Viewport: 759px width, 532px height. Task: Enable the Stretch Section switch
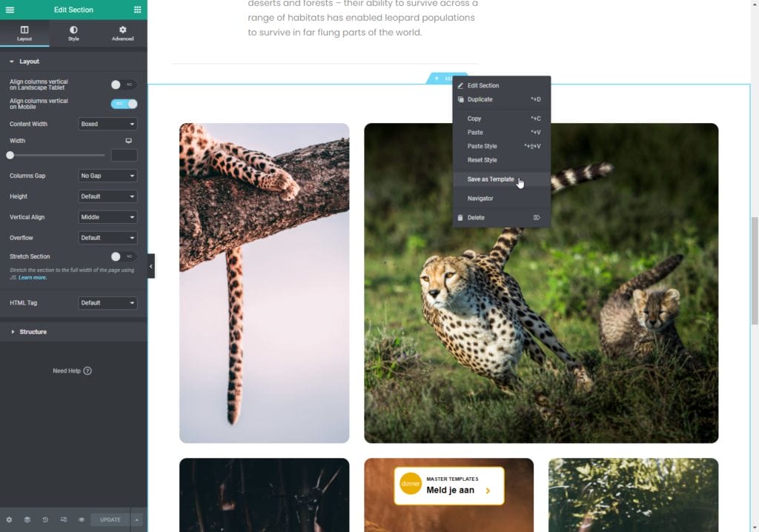(x=123, y=256)
